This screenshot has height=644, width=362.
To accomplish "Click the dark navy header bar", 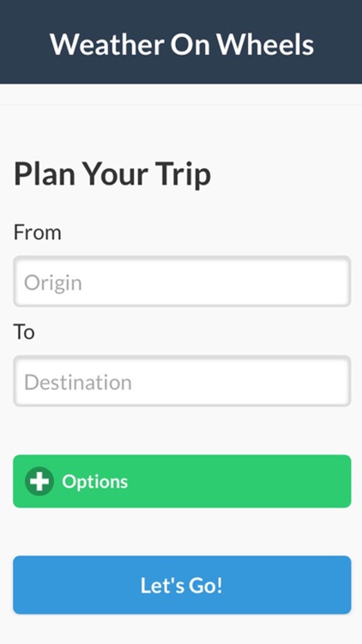I will point(181,42).
